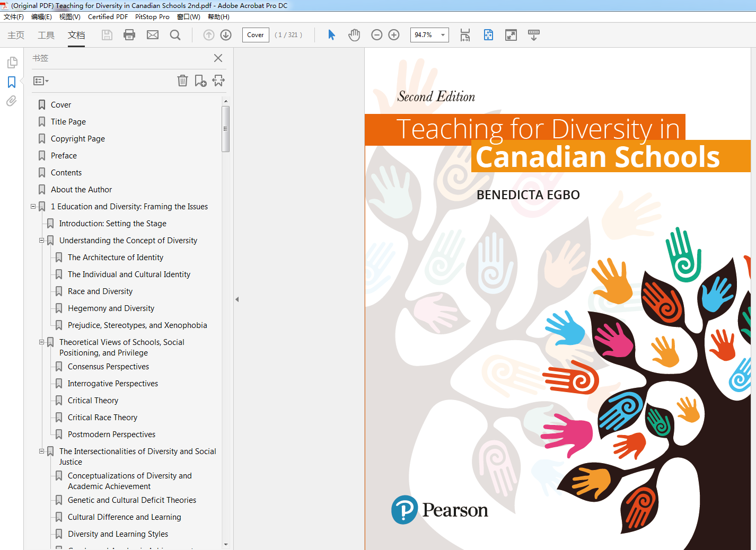
Task: Open the 文件(F) menu
Action: 14,17
